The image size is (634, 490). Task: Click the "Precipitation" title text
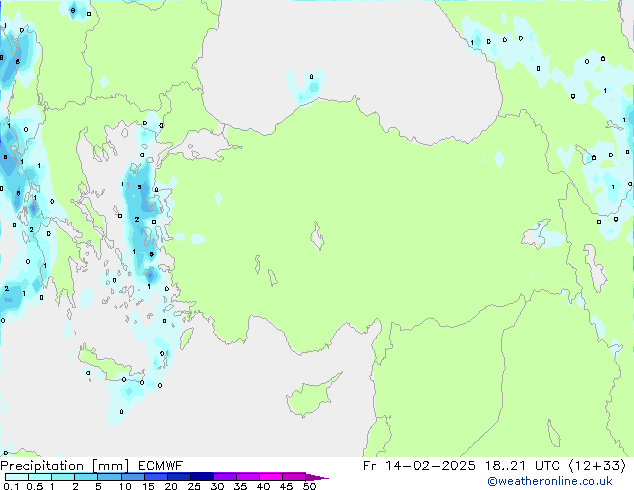click(42, 466)
